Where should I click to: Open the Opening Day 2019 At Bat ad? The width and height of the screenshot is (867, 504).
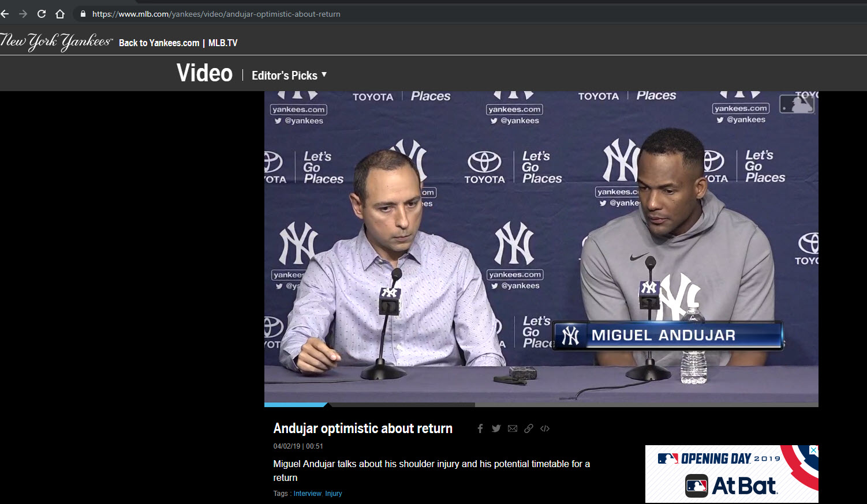point(732,474)
